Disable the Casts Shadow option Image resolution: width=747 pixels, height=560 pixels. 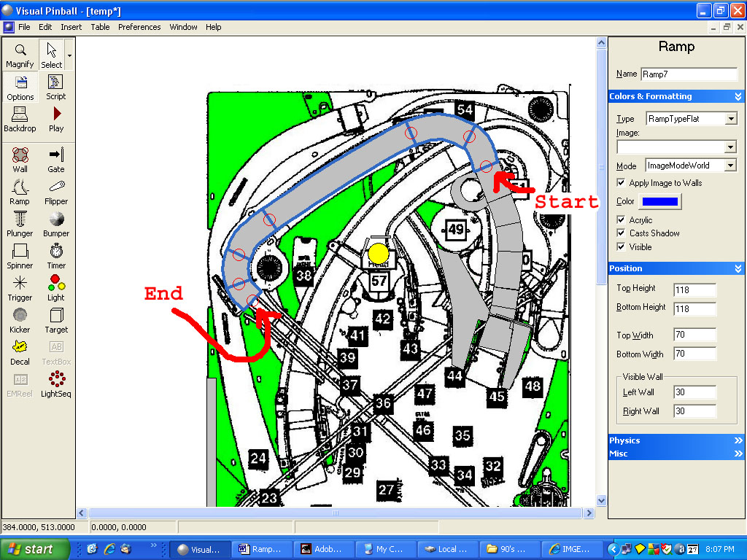[621, 233]
